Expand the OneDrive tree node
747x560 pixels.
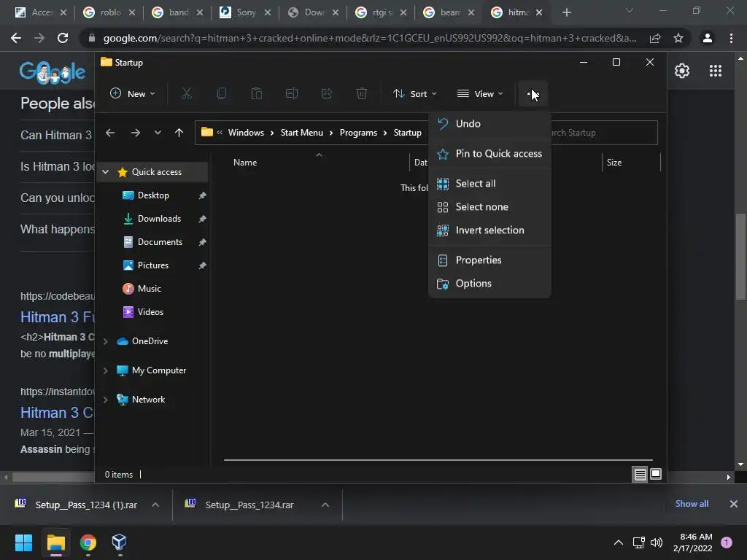(106, 341)
